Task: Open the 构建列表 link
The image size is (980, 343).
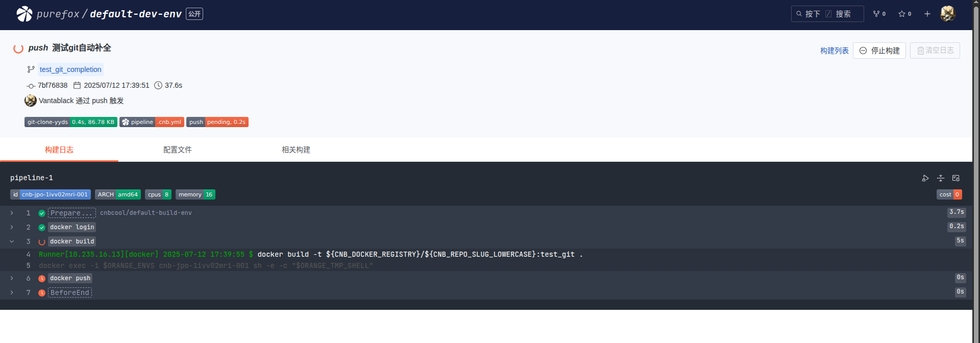Action: pyautogui.click(x=834, y=51)
